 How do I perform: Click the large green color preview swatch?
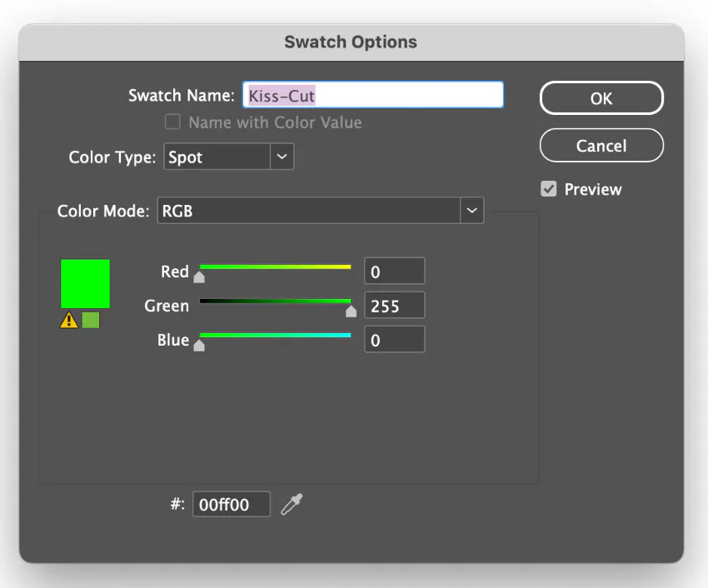[x=85, y=284]
